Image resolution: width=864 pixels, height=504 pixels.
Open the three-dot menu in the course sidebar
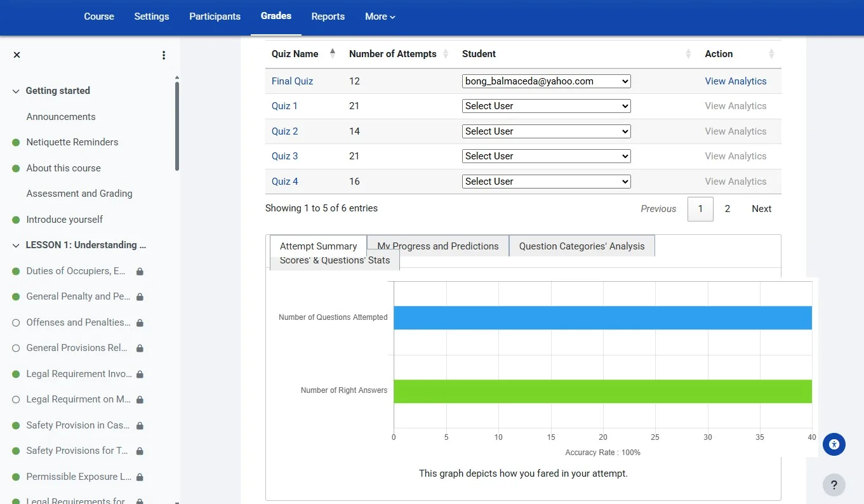pos(164,55)
